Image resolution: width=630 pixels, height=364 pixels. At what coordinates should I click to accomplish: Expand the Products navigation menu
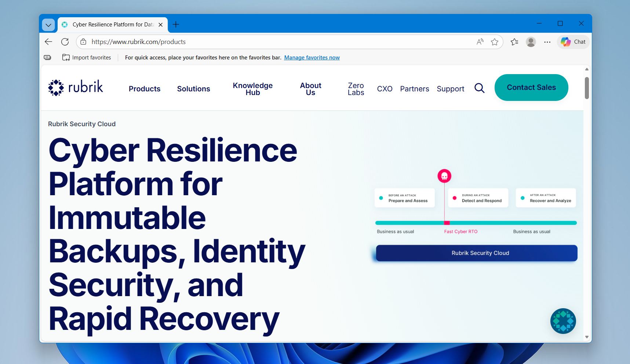click(x=145, y=89)
